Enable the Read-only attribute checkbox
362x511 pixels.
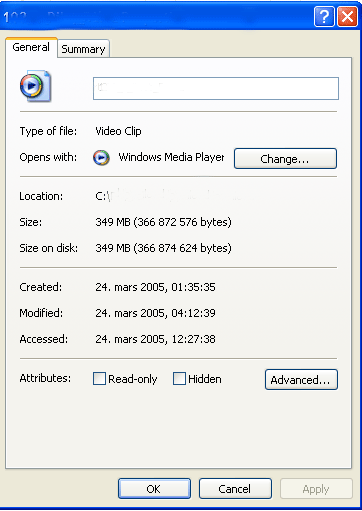99,379
